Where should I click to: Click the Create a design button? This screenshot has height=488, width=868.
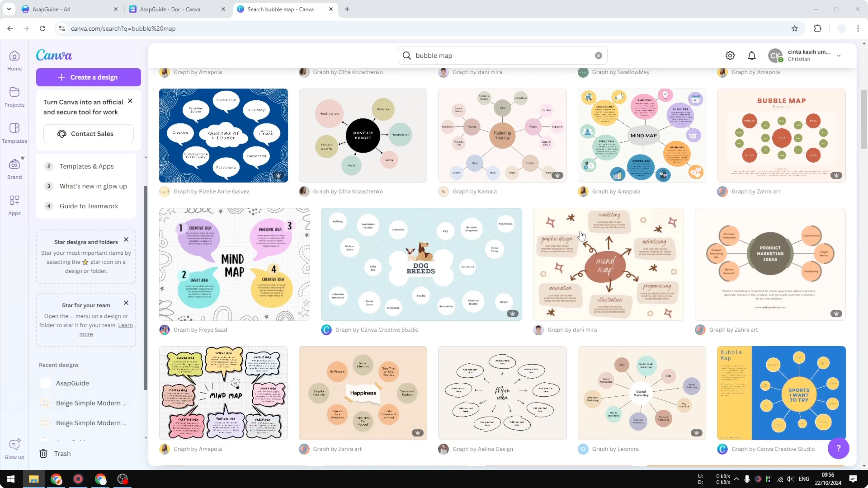(x=88, y=77)
